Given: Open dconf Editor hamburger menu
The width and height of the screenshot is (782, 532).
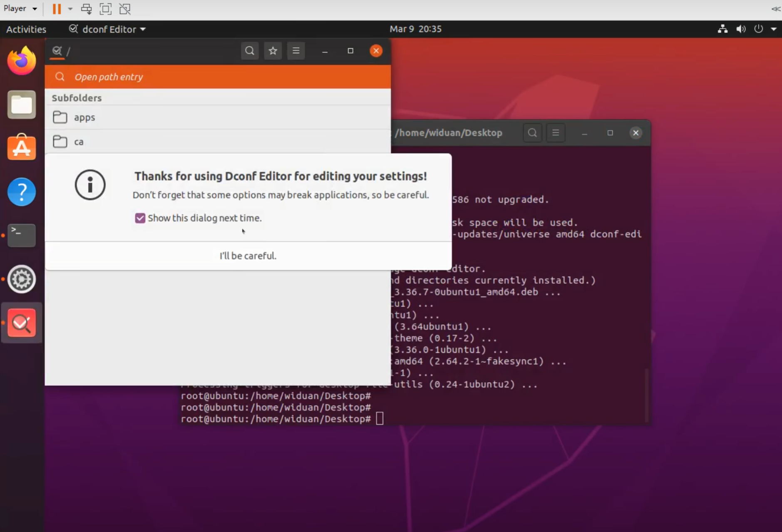Looking at the screenshot, I should 296,51.
